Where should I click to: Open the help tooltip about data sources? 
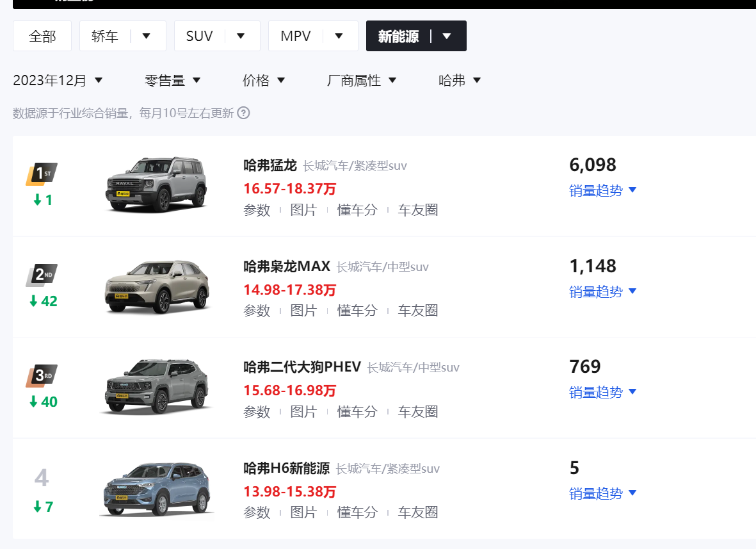[x=243, y=113]
